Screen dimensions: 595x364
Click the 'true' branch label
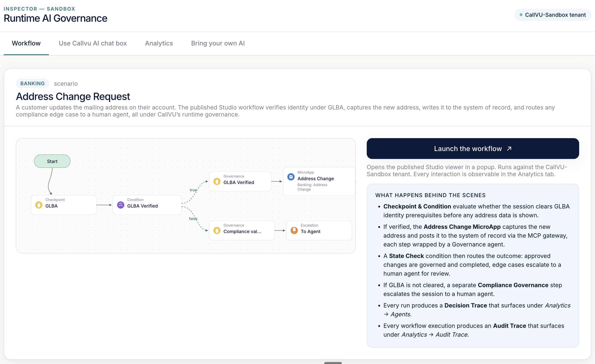(x=193, y=190)
